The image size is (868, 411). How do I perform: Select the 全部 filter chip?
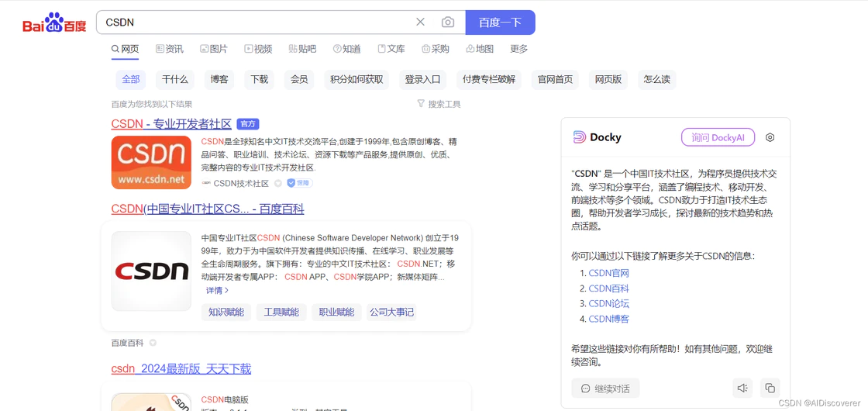pos(131,79)
